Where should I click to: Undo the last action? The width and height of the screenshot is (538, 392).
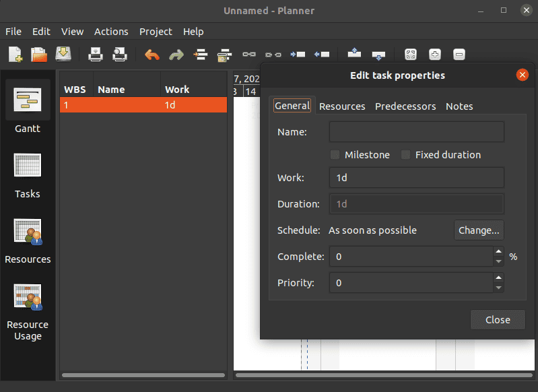point(152,55)
